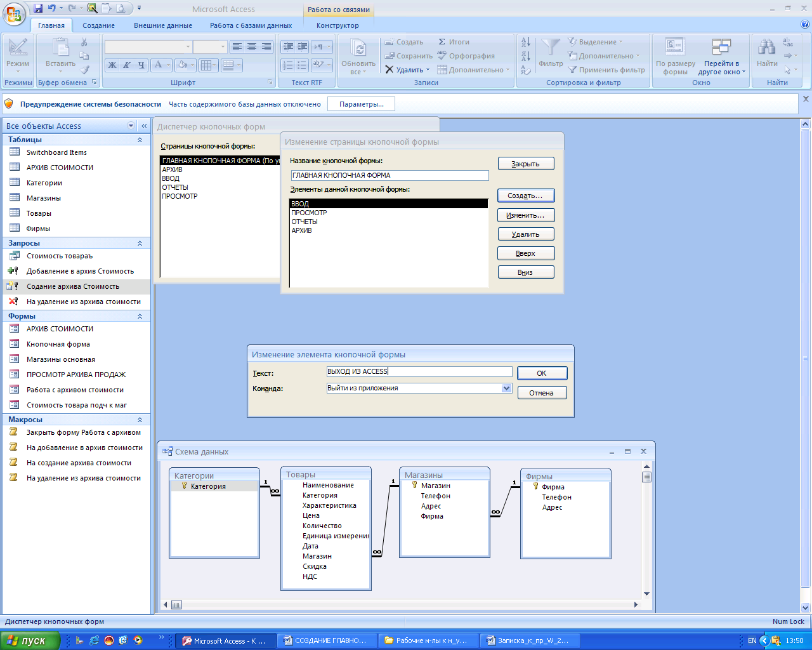
Task: Click Применить фильтр
Action: point(606,70)
